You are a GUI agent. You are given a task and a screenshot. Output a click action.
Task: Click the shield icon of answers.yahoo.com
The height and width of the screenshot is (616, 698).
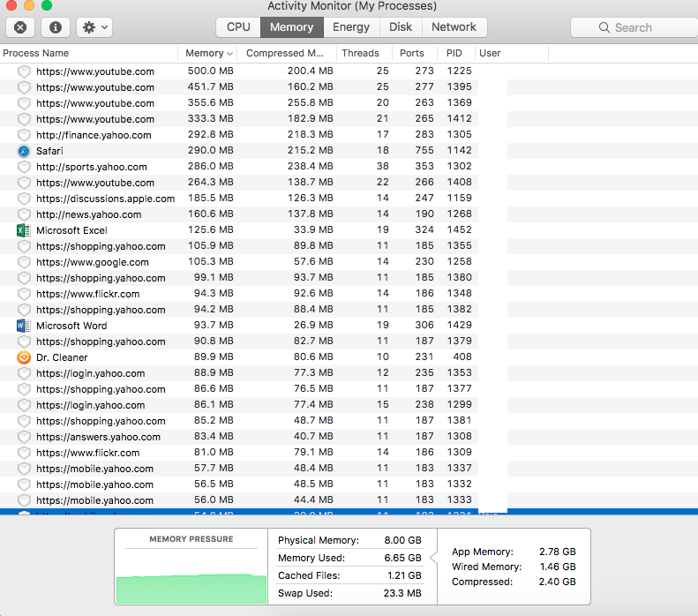[24, 437]
